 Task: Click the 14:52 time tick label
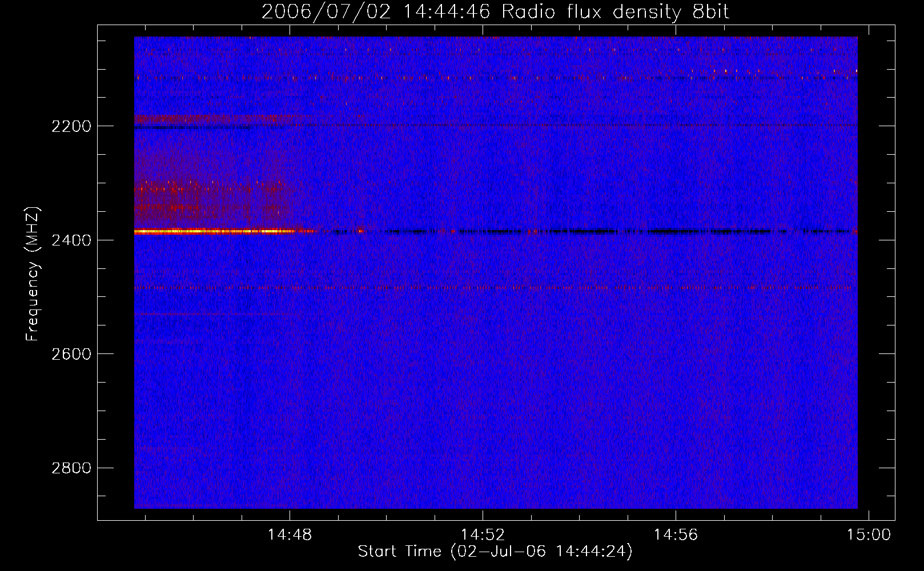[x=483, y=535]
